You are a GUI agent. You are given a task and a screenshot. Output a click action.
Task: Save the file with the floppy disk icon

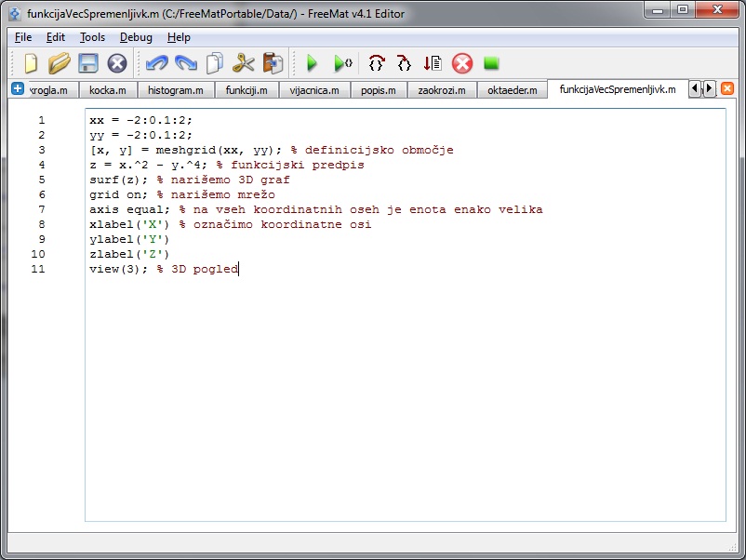[x=88, y=63]
